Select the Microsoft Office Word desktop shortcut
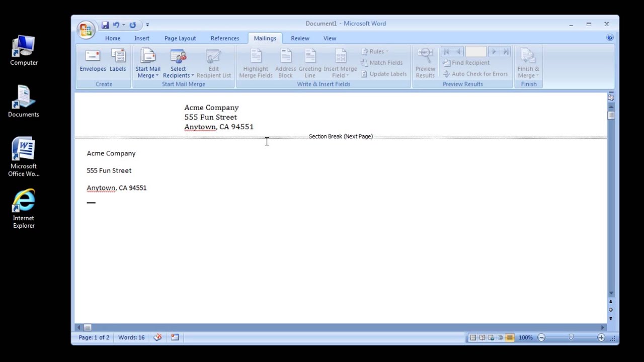644x362 pixels. (x=24, y=157)
